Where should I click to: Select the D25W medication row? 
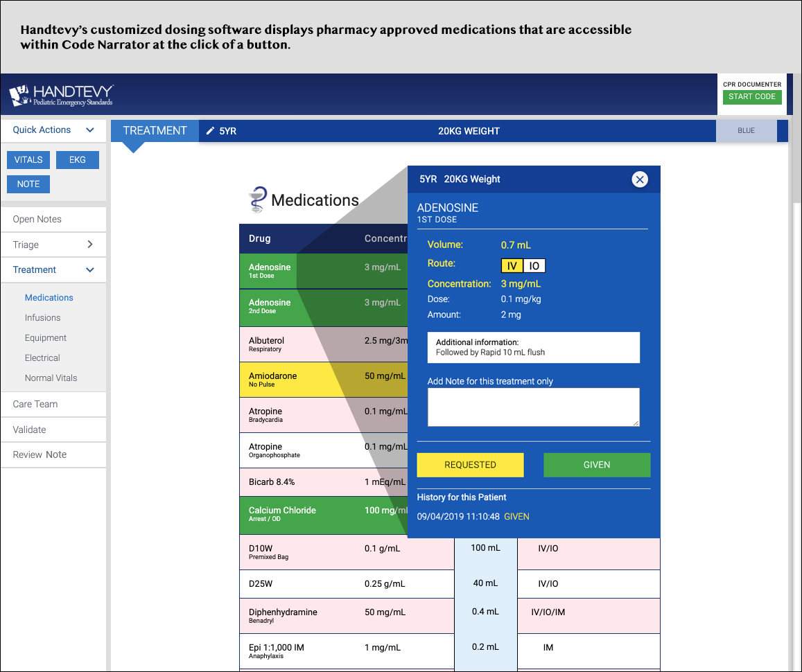point(450,584)
